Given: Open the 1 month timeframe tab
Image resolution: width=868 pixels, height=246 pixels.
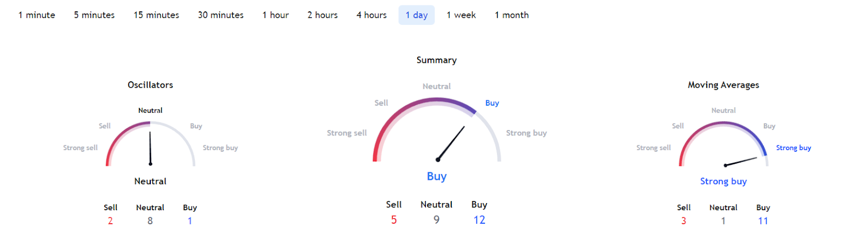Looking at the screenshot, I should point(512,15).
